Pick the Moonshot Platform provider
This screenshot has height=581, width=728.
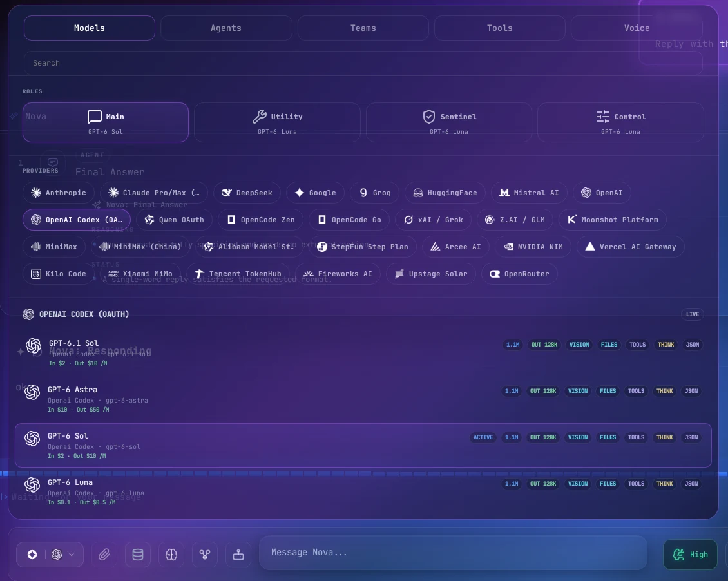613,220
